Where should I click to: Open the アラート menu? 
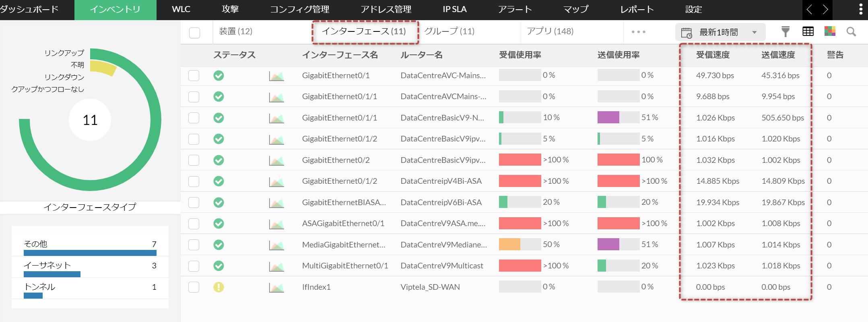(515, 9)
